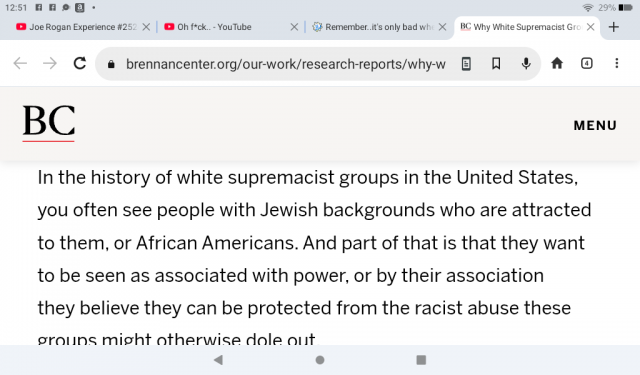Tap Android back navigation button
The height and width of the screenshot is (375, 640).
218,360
